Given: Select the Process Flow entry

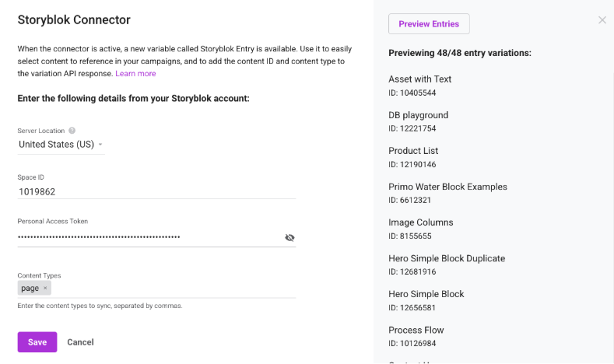Looking at the screenshot, I should click(x=416, y=337).
